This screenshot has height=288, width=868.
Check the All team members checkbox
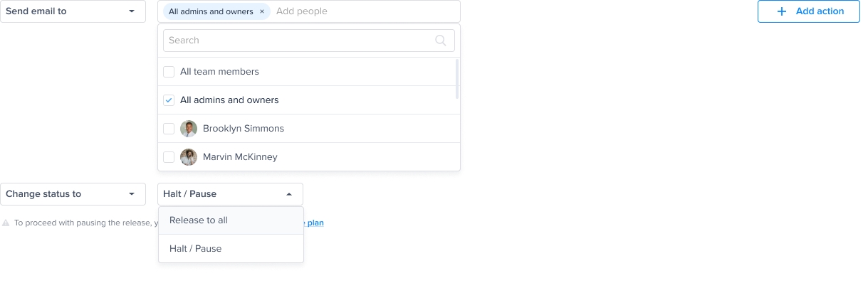169,72
